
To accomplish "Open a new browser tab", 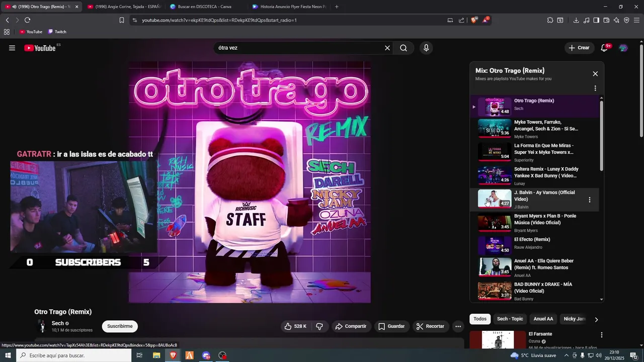I will tap(337, 7).
